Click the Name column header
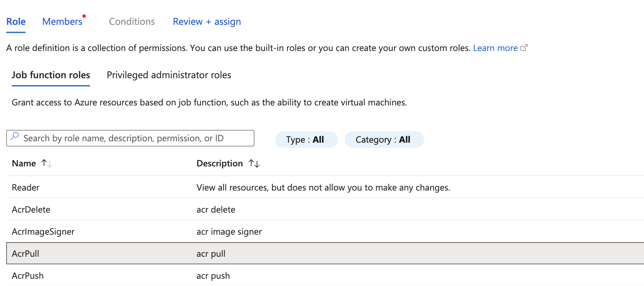Viewport: 644px width, 286px height. point(24,163)
